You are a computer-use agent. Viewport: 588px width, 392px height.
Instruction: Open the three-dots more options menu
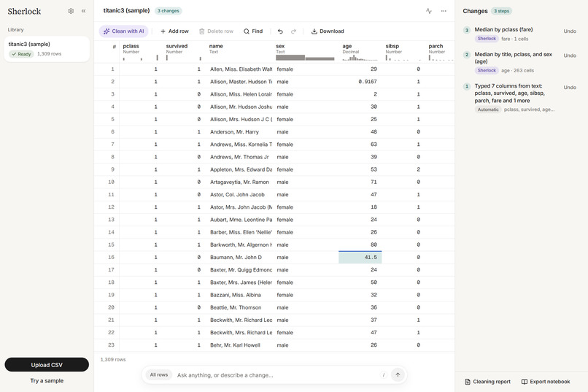444,11
